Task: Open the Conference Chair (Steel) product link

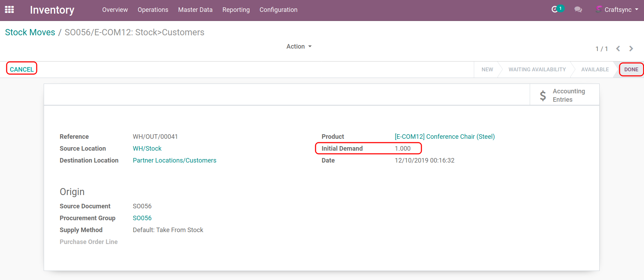Action: [444, 137]
